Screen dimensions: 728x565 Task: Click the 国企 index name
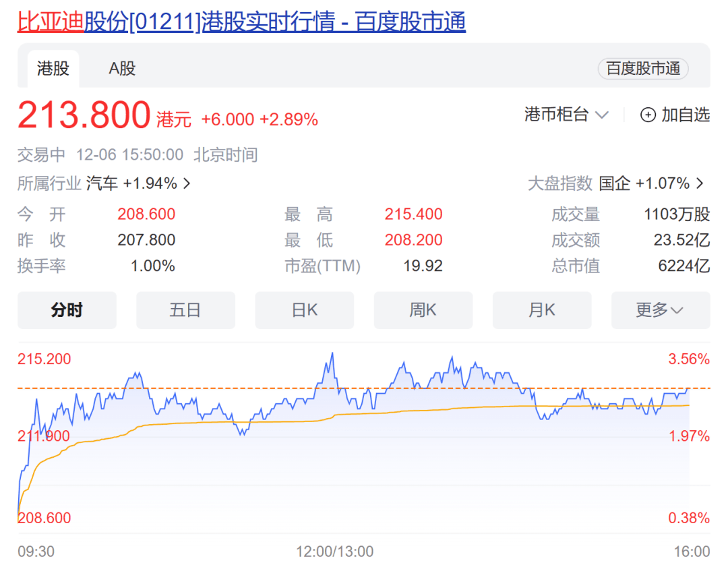(x=615, y=184)
